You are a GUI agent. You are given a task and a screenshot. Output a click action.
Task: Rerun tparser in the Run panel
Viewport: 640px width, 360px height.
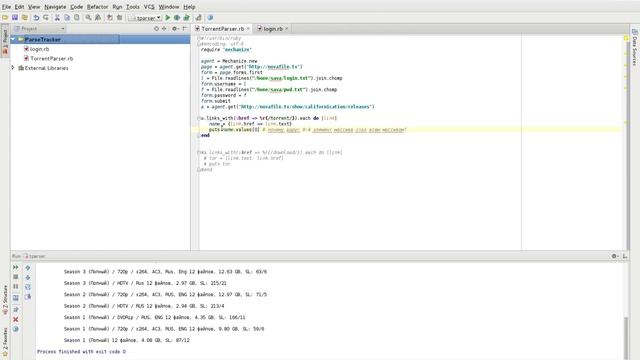tap(16, 267)
